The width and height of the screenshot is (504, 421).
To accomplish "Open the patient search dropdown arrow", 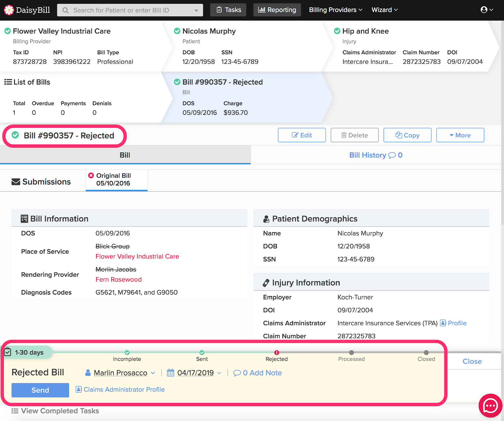I will [196, 10].
